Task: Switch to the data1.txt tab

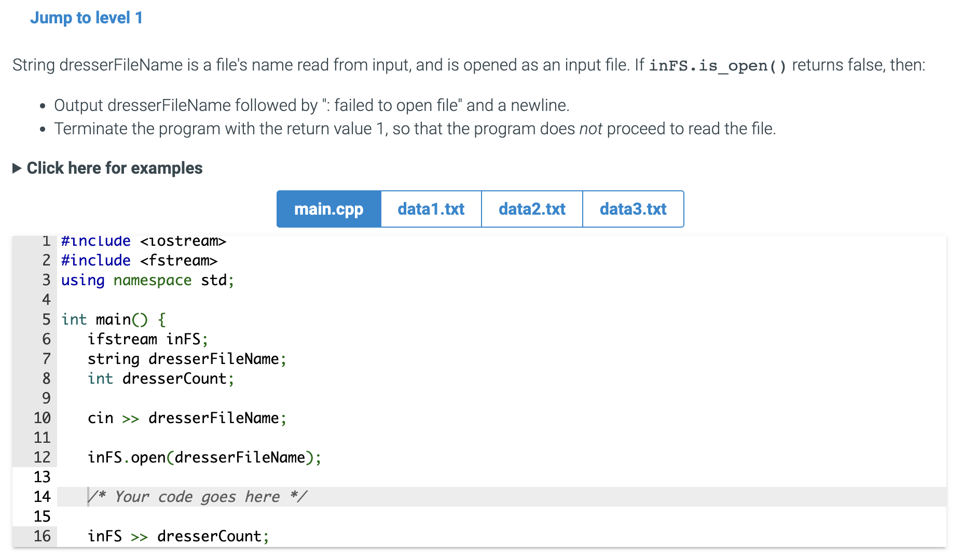Action: pos(431,209)
